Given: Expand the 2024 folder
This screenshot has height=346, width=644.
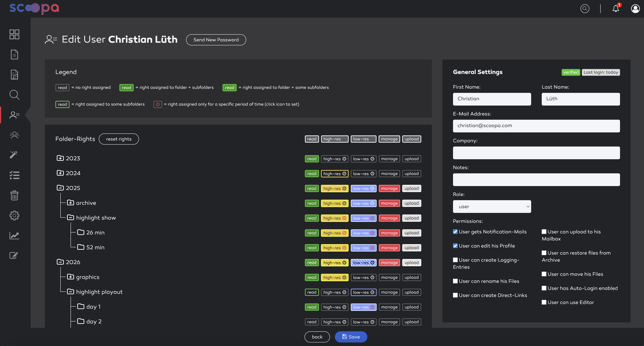Looking at the screenshot, I should tap(60, 173).
